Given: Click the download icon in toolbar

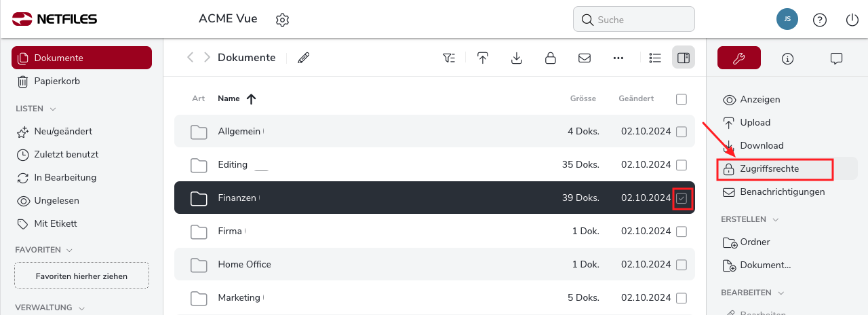Looking at the screenshot, I should click(517, 58).
